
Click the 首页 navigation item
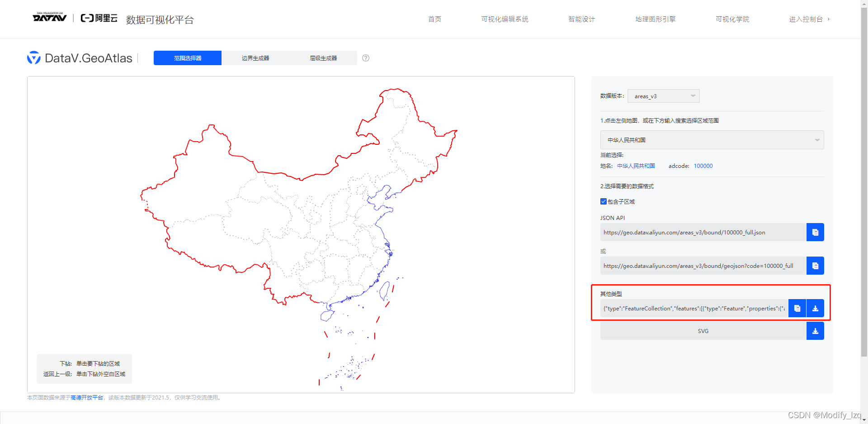pyautogui.click(x=434, y=19)
